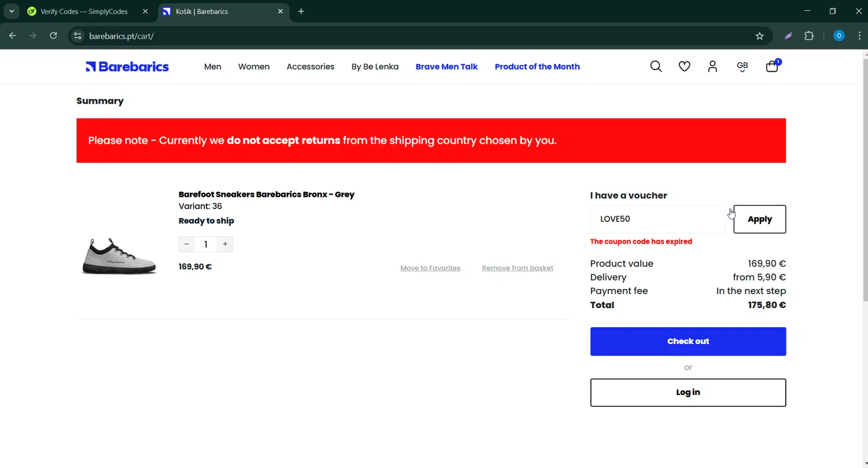Open the GB language selector

pyautogui.click(x=742, y=67)
